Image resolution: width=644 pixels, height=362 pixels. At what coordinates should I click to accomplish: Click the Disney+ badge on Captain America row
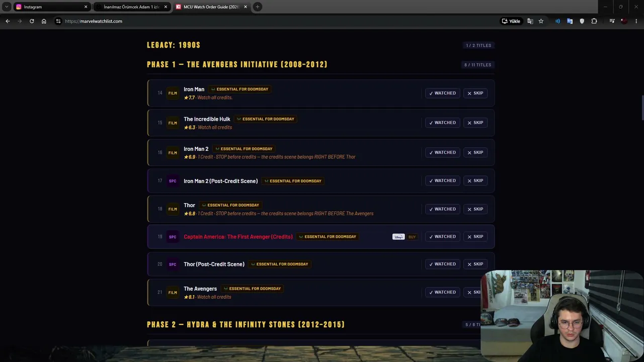point(398,237)
